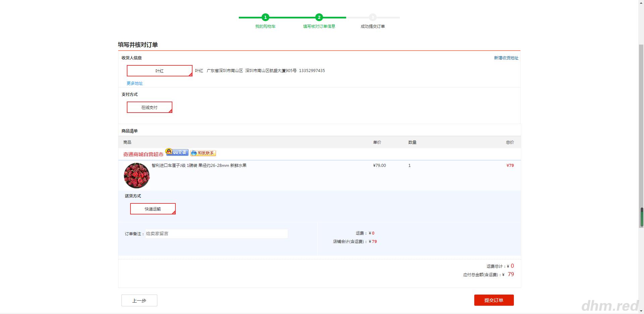Click step 1 circle 我的购物车
644x314 pixels.
265,17
